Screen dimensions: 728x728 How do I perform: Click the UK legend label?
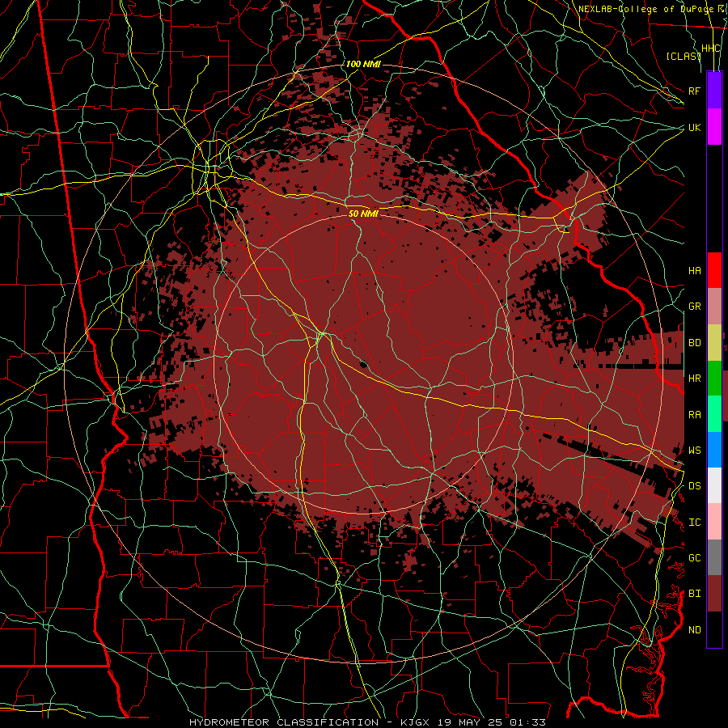point(694,127)
